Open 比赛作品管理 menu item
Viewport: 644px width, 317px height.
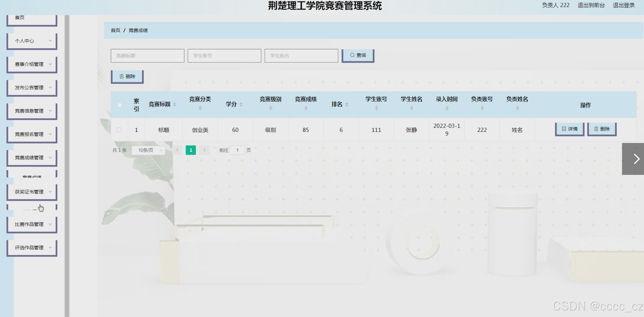pyautogui.click(x=32, y=224)
